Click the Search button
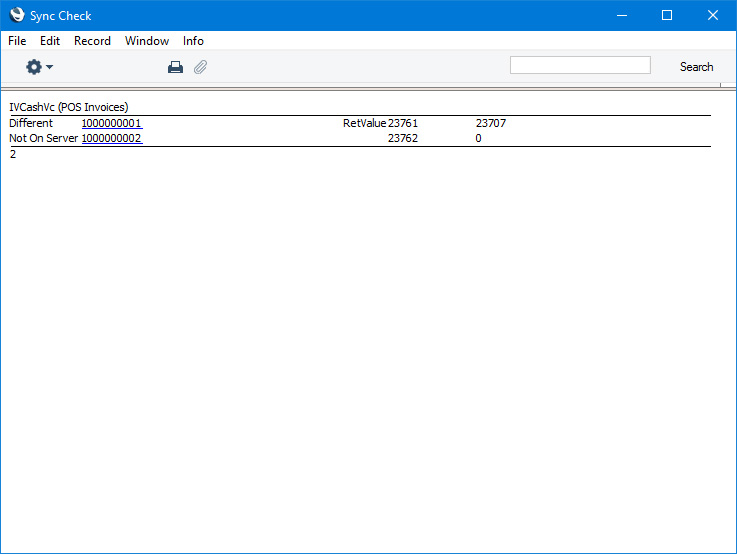The width and height of the screenshot is (737, 554). 696,67
